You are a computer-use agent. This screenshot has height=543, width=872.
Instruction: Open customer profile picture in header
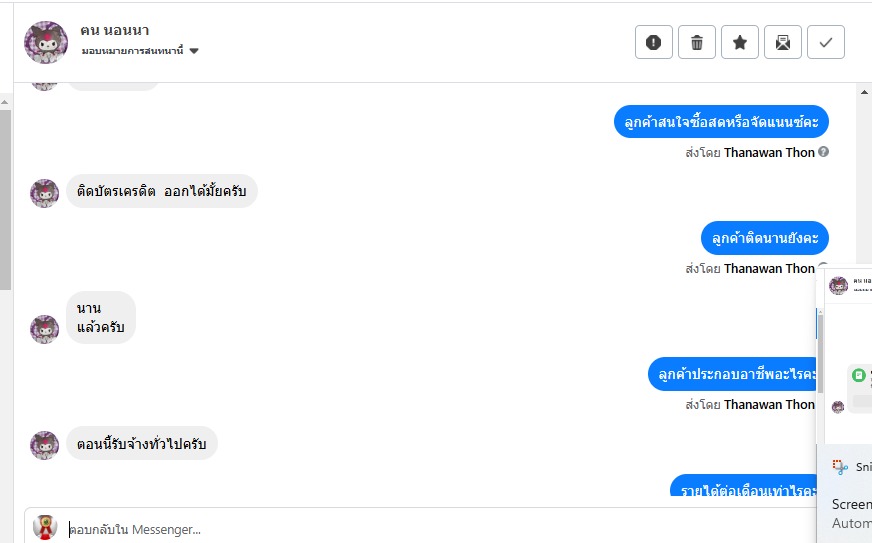46,42
